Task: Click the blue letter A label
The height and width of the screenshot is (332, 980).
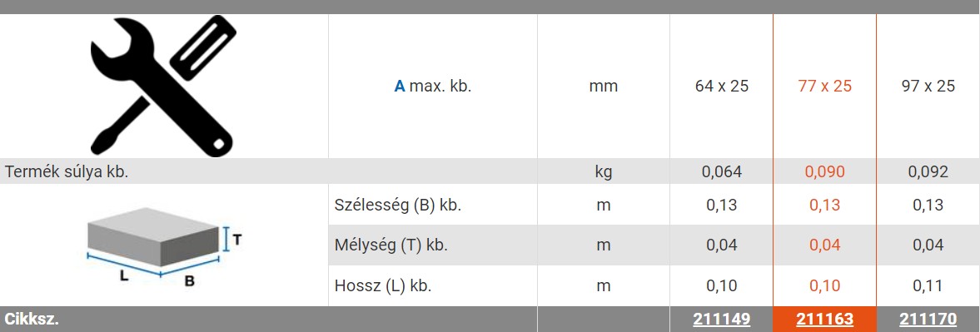Action: [x=400, y=87]
